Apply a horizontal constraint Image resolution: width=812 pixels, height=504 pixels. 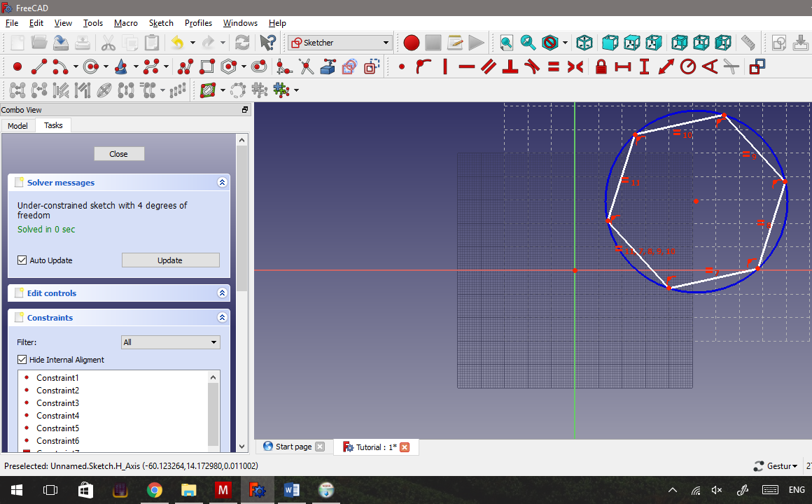466,66
